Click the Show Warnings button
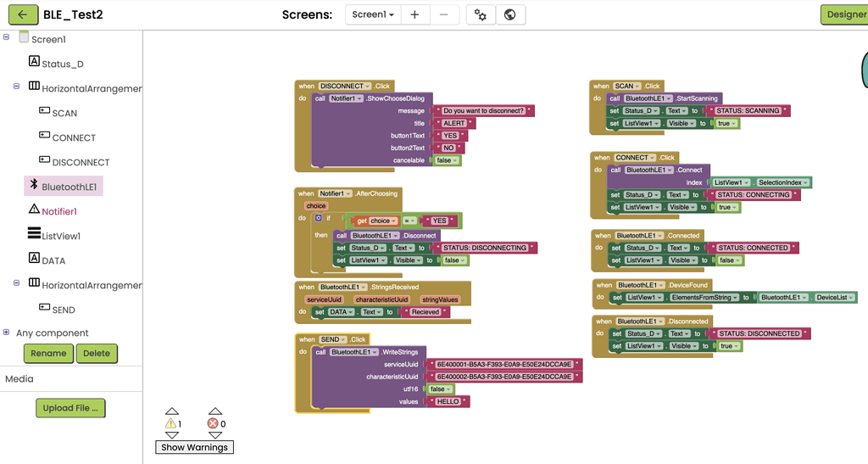Image resolution: width=868 pixels, height=464 pixels. click(194, 447)
